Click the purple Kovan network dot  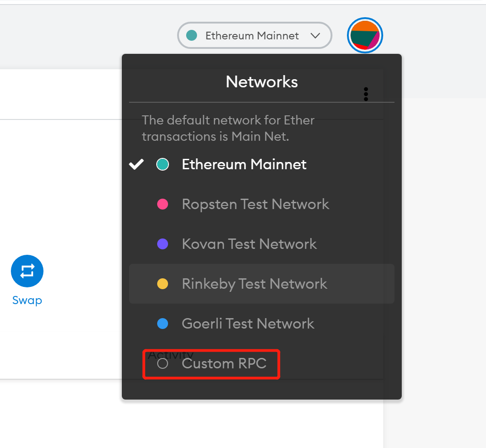(162, 244)
